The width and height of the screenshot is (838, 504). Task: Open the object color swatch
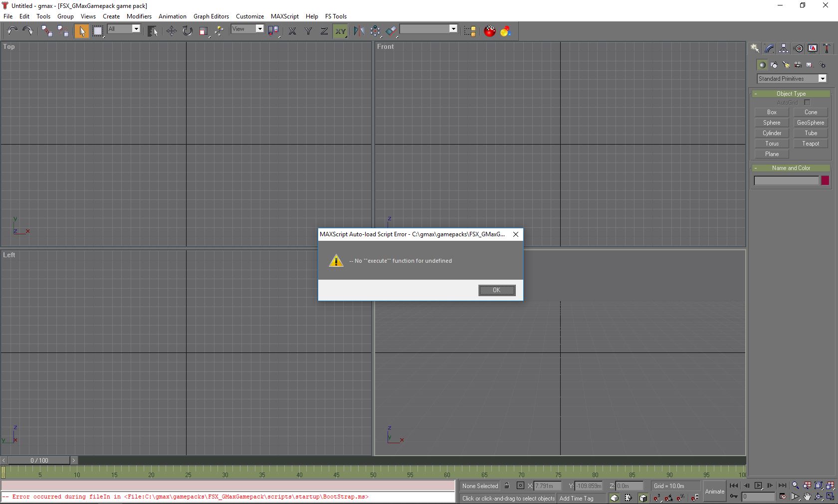point(825,180)
